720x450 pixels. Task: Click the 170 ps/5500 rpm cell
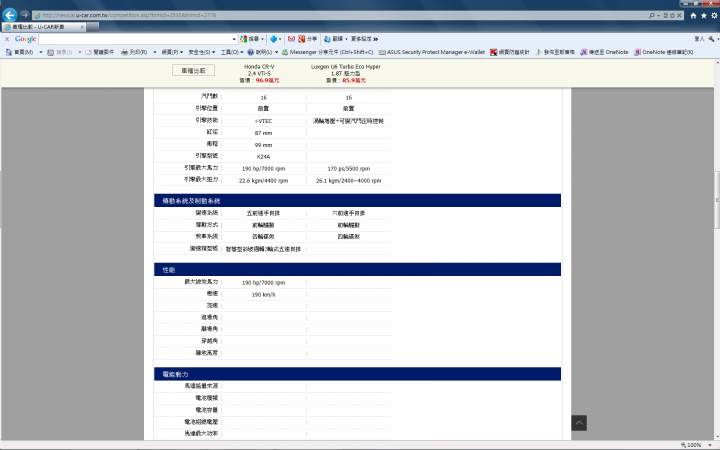pyautogui.click(x=349, y=169)
